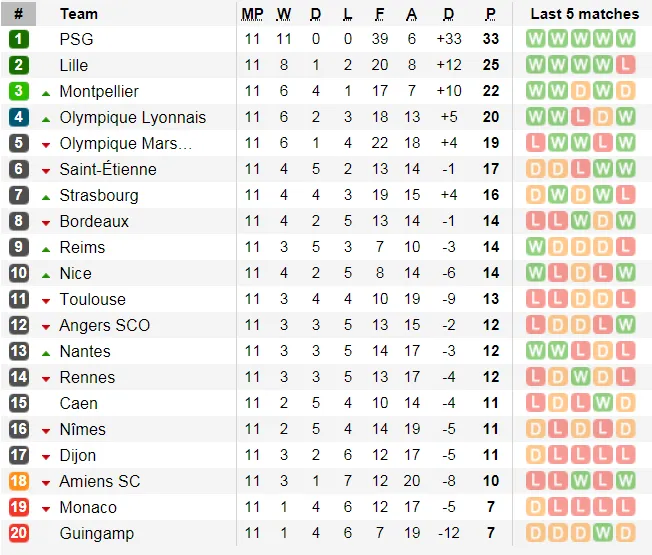Click the red rank 20 badge beside Guingamp

19,533
